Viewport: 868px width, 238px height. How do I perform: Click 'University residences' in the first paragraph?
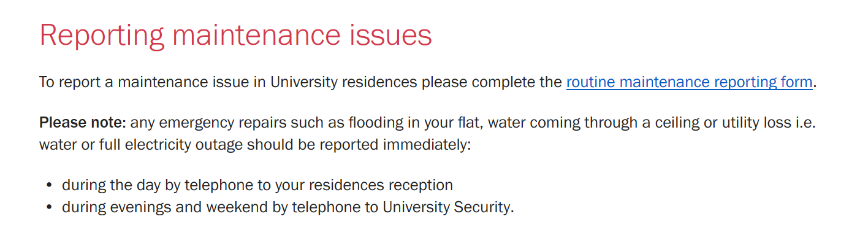[x=344, y=82]
